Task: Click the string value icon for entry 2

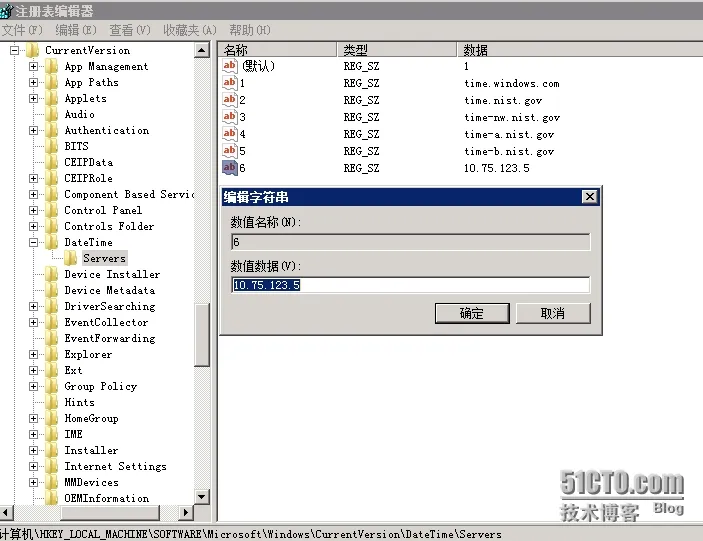Action: coord(229,100)
